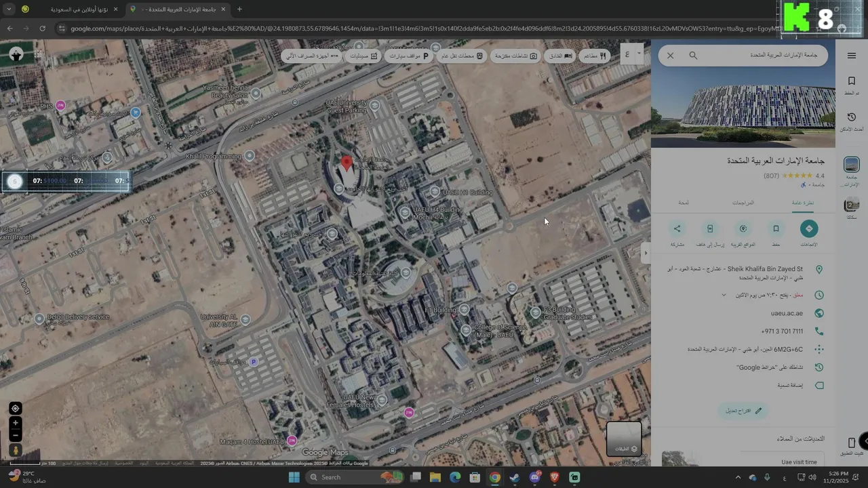Open the Recents history icon in the sidebar
The height and width of the screenshot is (488, 868).
click(x=852, y=121)
